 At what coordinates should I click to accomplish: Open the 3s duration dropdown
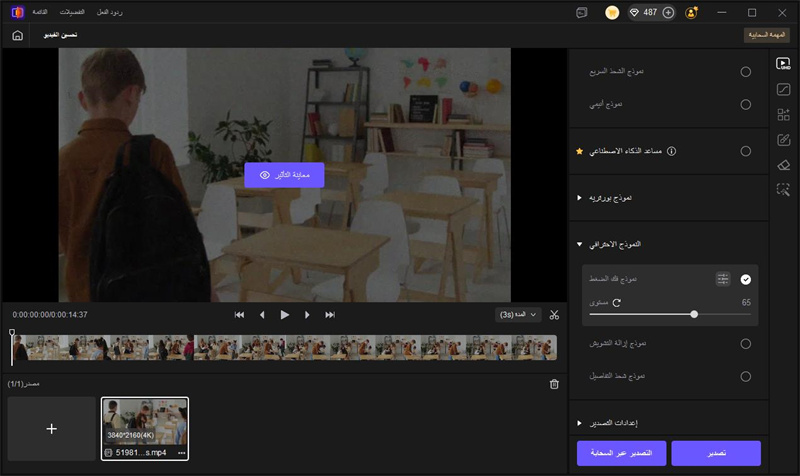(x=518, y=315)
